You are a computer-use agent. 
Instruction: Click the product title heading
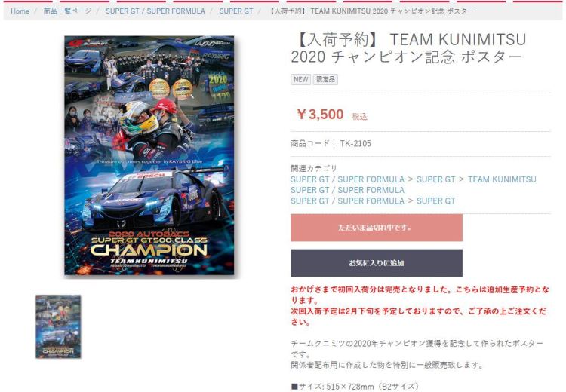pyautogui.click(x=408, y=48)
